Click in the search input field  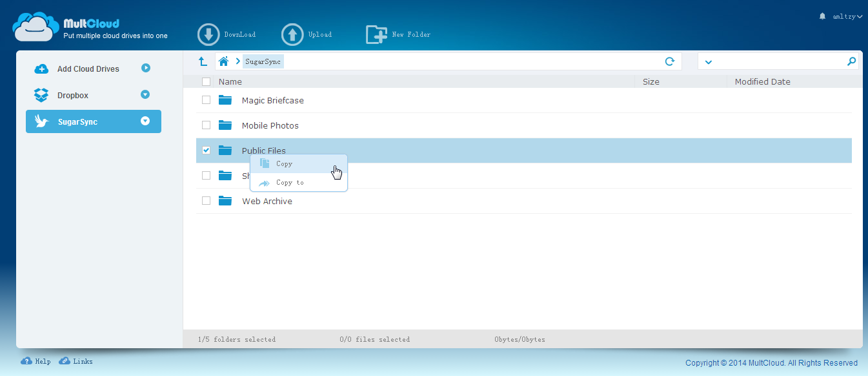click(780, 61)
